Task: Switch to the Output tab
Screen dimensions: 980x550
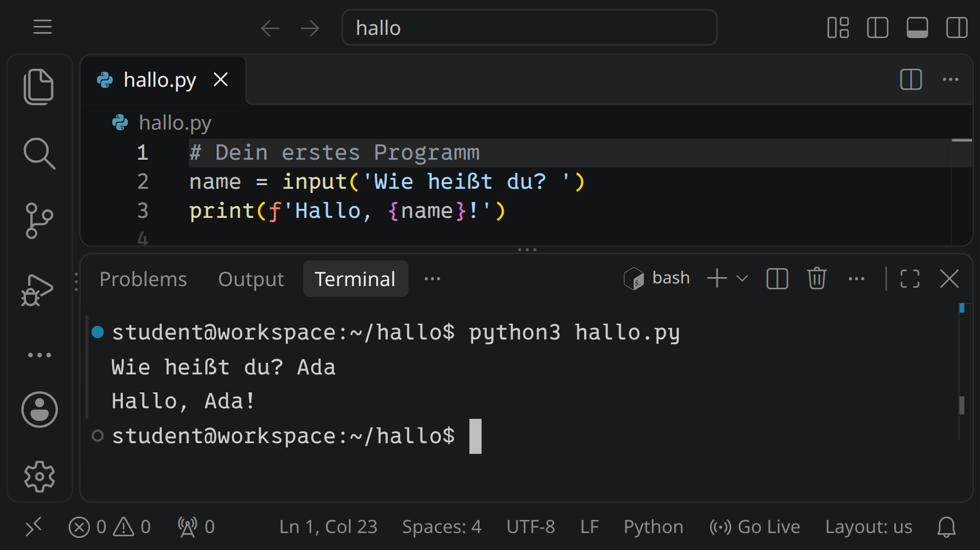Action: [251, 279]
